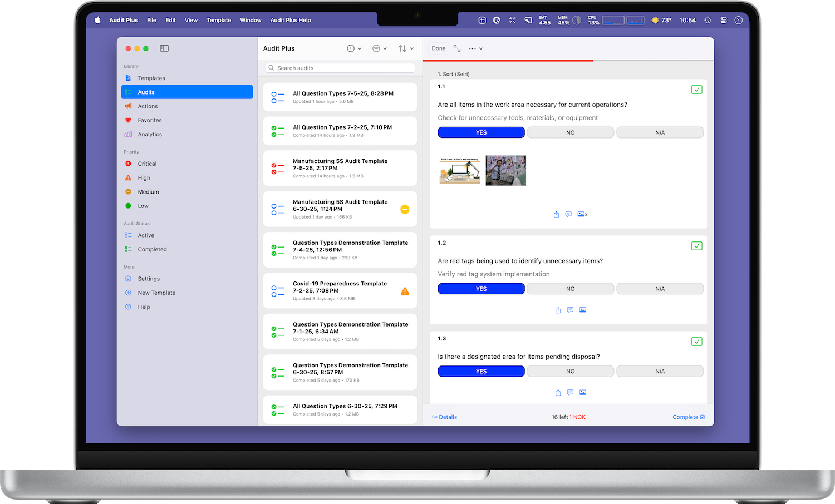Image resolution: width=835 pixels, height=504 pixels.
Task: Open the Time Machine icon in the menu bar
Action: tap(708, 20)
